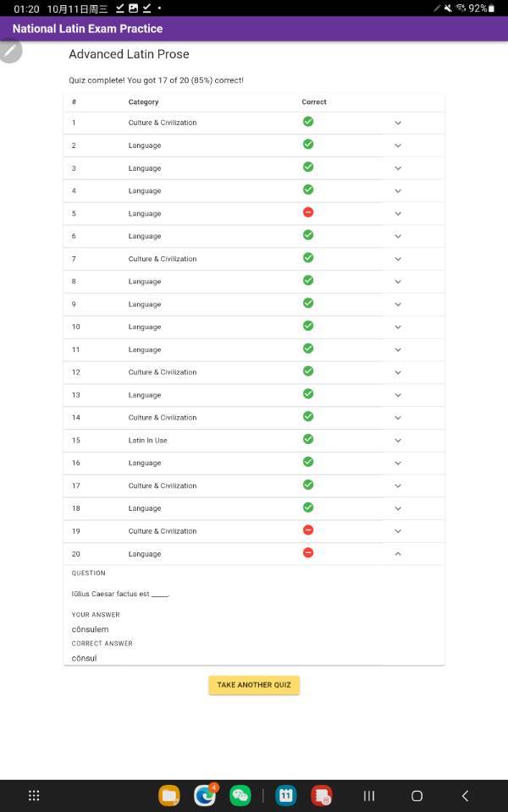Screen dimensions: 508x812
Task: Open the WeChat app in taskbar
Action: pos(240,795)
